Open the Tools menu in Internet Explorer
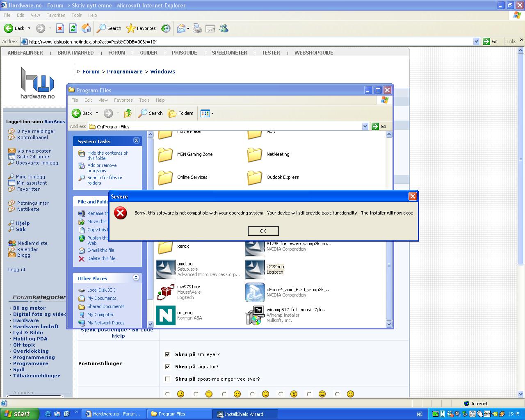The image size is (525, 420). click(77, 15)
